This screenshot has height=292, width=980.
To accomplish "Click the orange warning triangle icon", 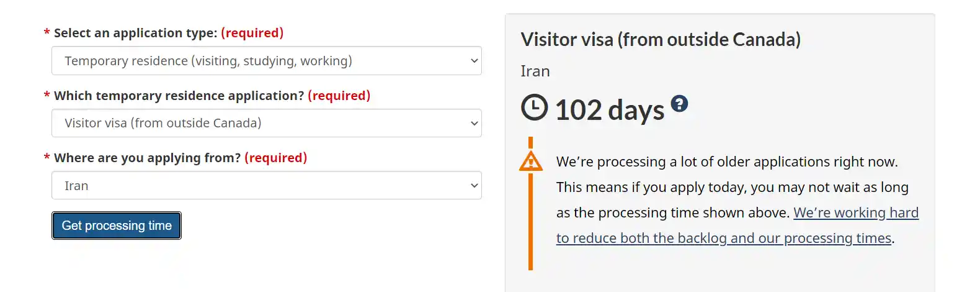I will pos(530,162).
